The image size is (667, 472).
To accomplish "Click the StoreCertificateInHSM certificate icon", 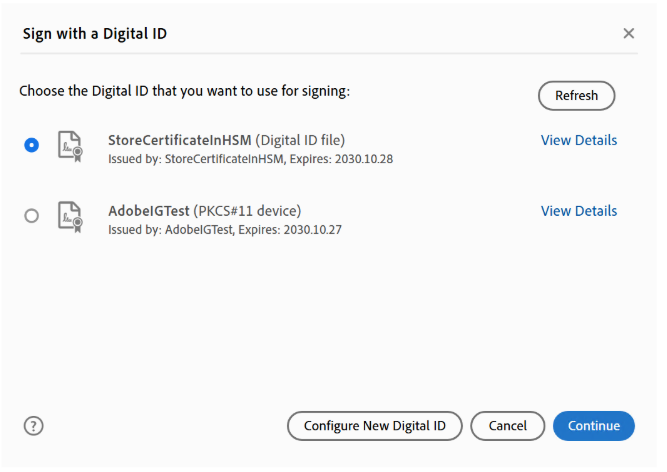I will 70,146.
